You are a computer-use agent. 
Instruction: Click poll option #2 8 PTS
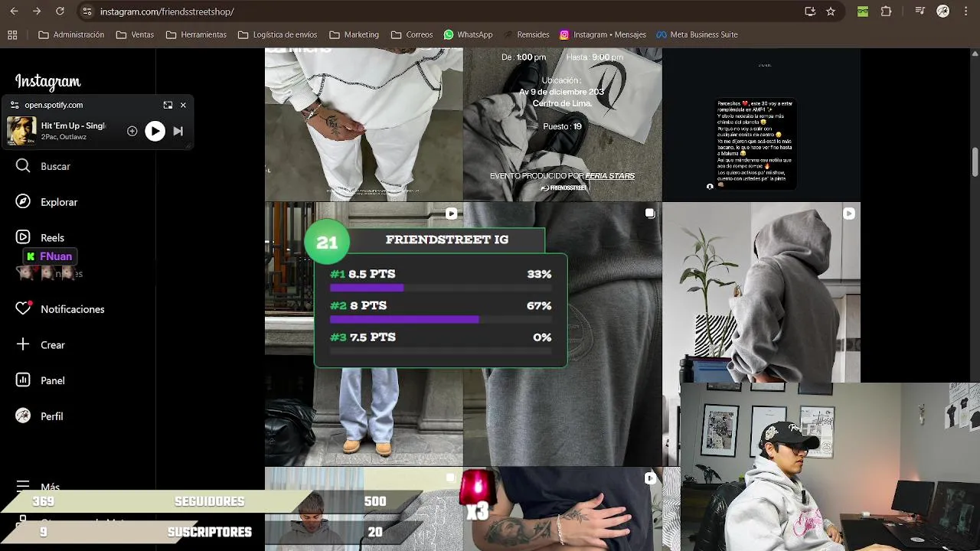click(440, 310)
